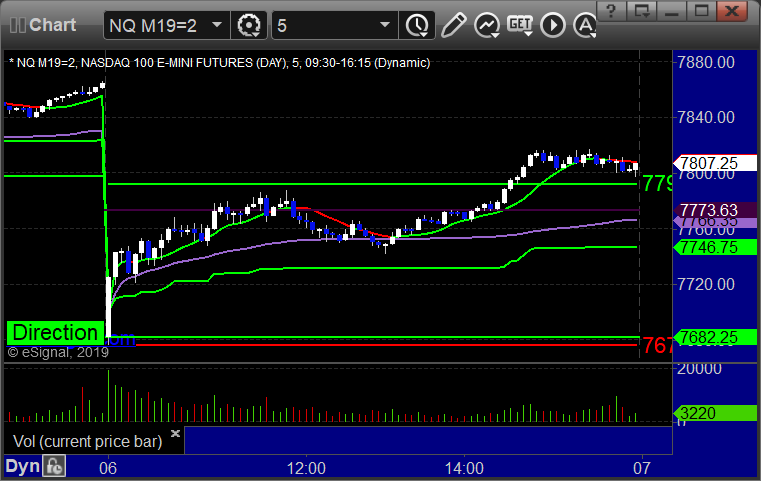This screenshot has height=481, width=761.
Task: Open the studies chart-line icon
Action: pyautogui.click(x=487, y=25)
